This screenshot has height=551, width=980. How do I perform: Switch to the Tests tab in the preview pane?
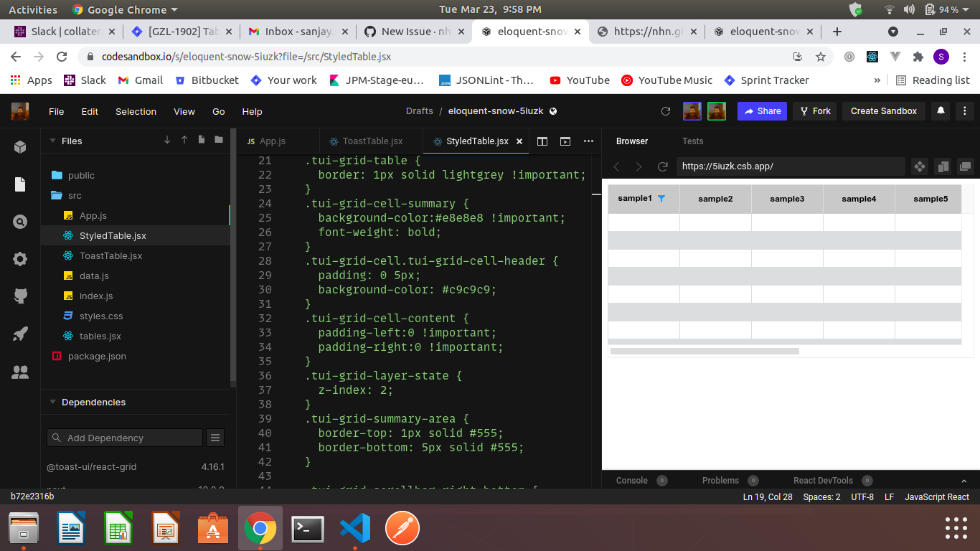coord(692,141)
